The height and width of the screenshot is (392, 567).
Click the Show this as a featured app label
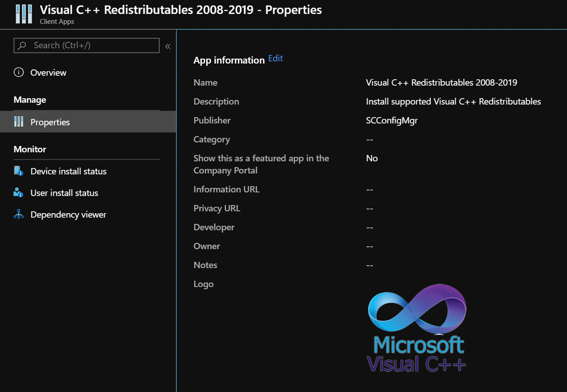click(261, 164)
